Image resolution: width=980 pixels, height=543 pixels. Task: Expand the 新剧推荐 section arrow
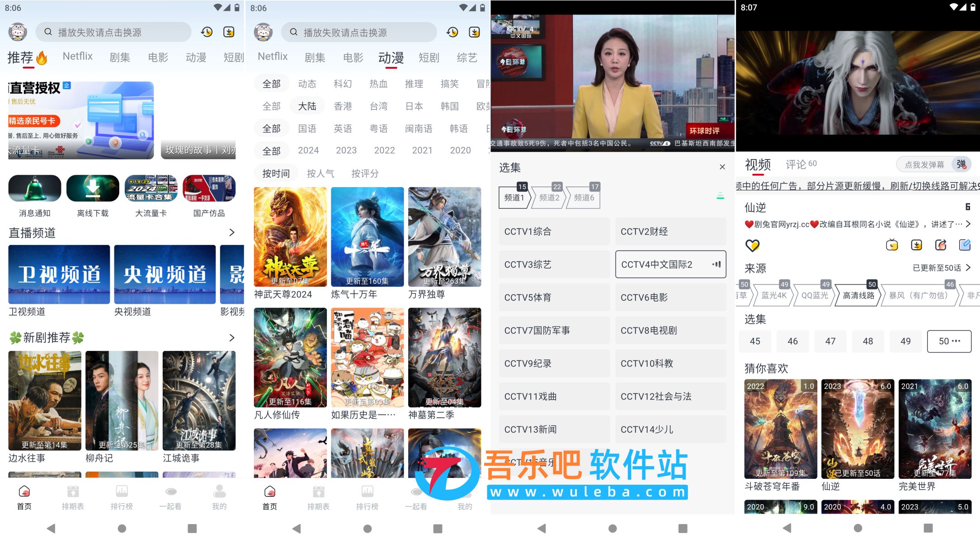coord(232,338)
